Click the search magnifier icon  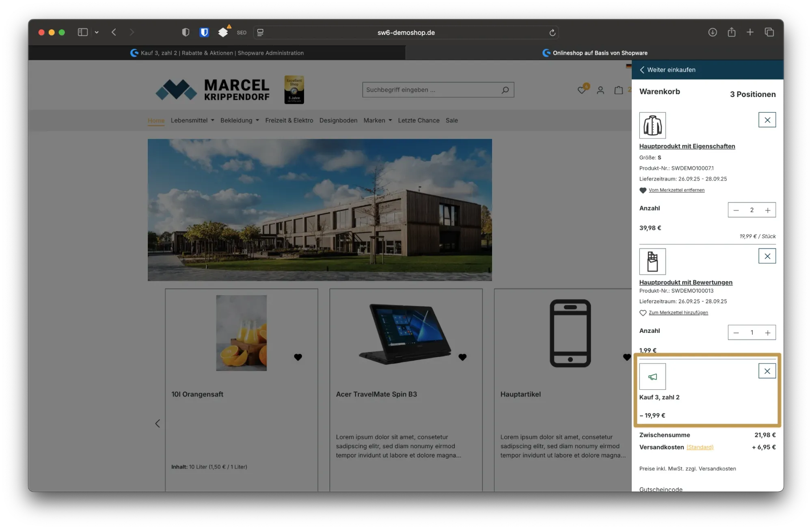[x=505, y=90]
